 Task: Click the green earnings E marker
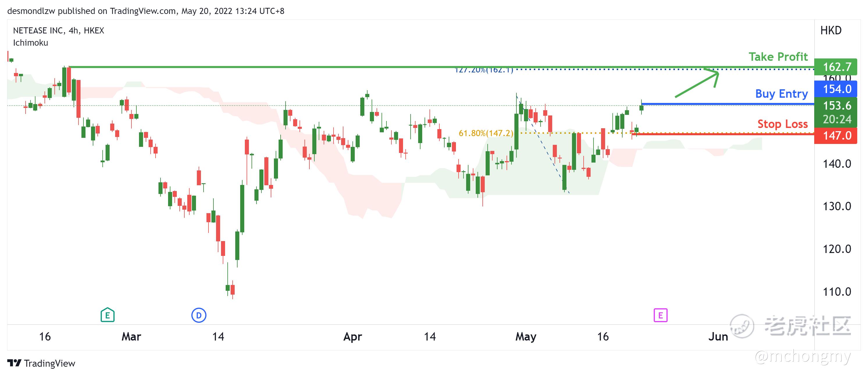(108, 315)
